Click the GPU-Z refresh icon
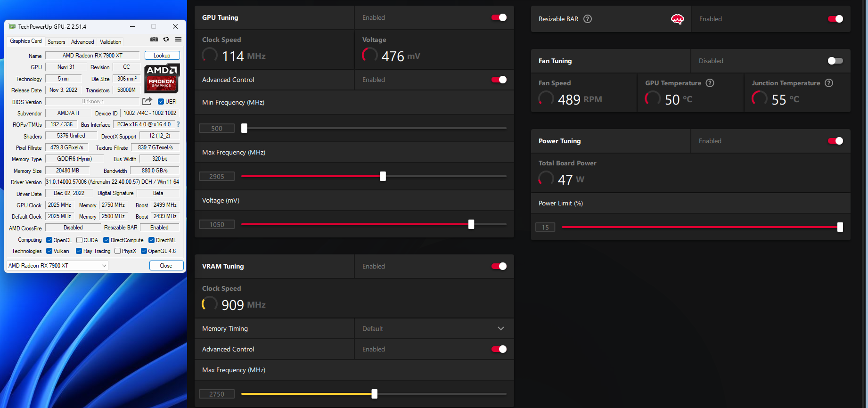The height and width of the screenshot is (408, 868). [166, 40]
